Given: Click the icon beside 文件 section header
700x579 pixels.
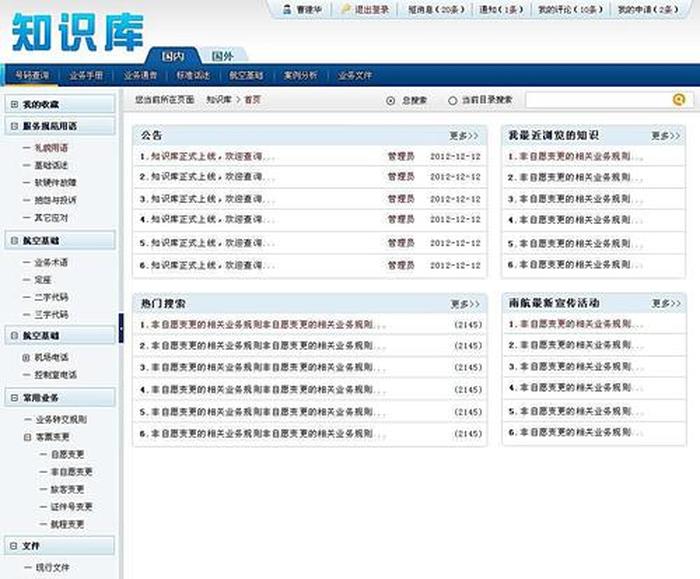Looking at the screenshot, I should pyautogui.click(x=12, y=545).
